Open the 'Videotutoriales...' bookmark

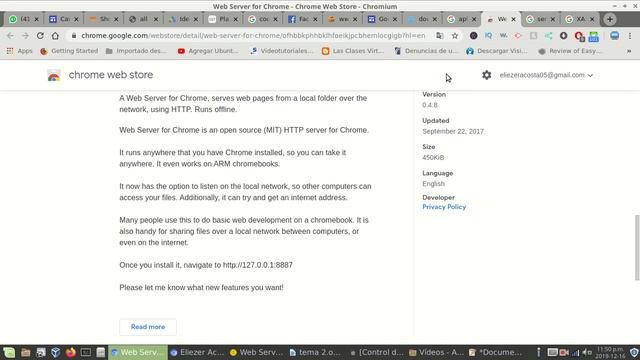pos(281,51)
